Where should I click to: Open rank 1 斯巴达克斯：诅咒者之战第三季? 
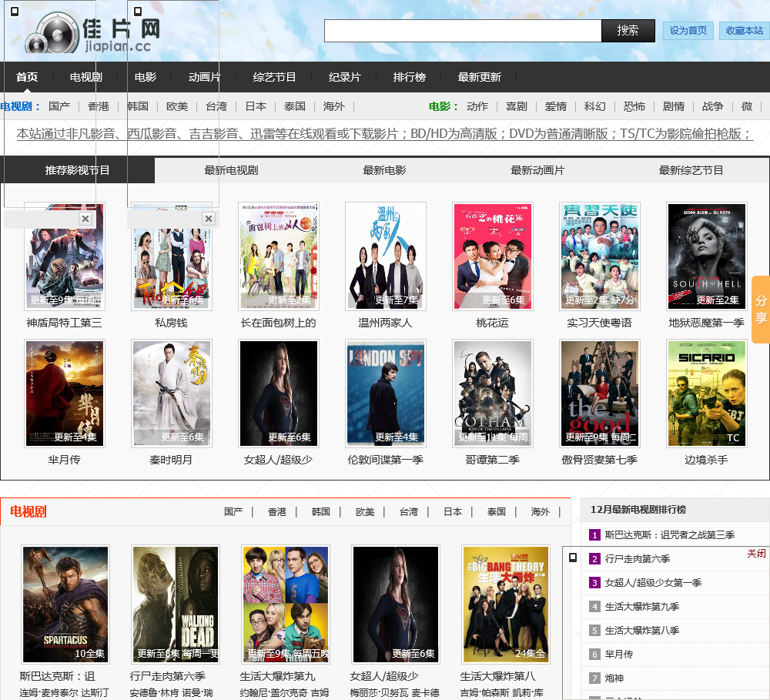point(670,535)
